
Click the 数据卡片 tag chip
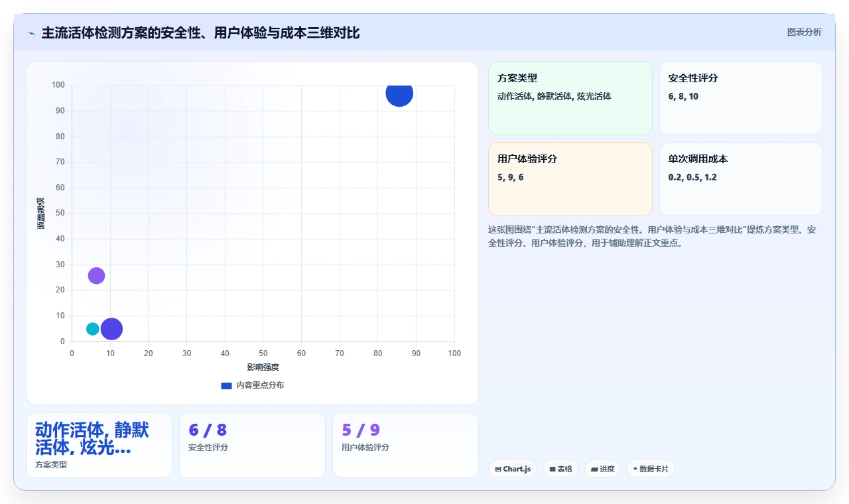(x=651, y=469)
